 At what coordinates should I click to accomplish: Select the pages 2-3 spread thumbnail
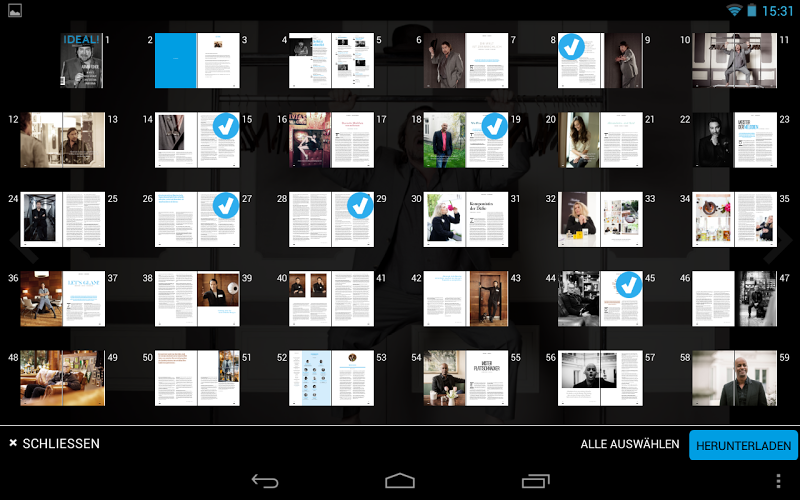pyautogui.click(x=197, y=60)
